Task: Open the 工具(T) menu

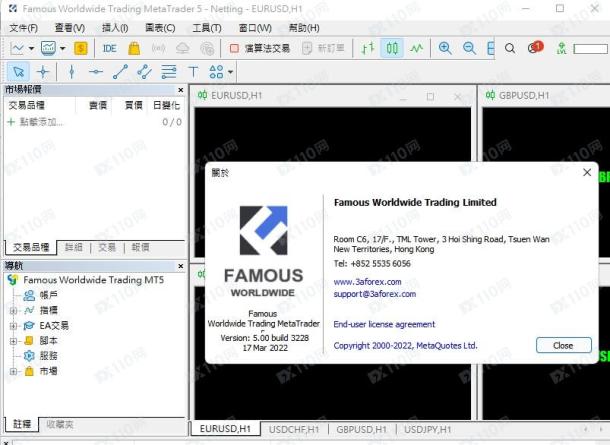Action: (x=207, y=28)
